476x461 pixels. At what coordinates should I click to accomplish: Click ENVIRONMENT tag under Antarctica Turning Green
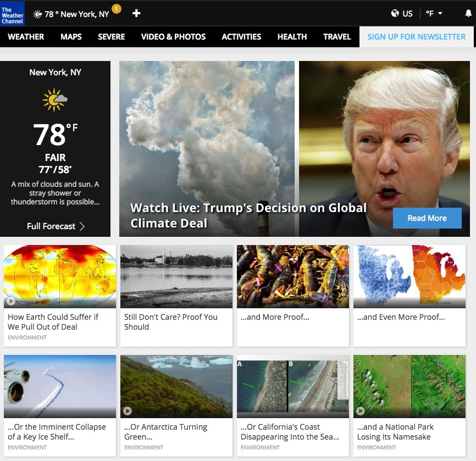point(143,447)
